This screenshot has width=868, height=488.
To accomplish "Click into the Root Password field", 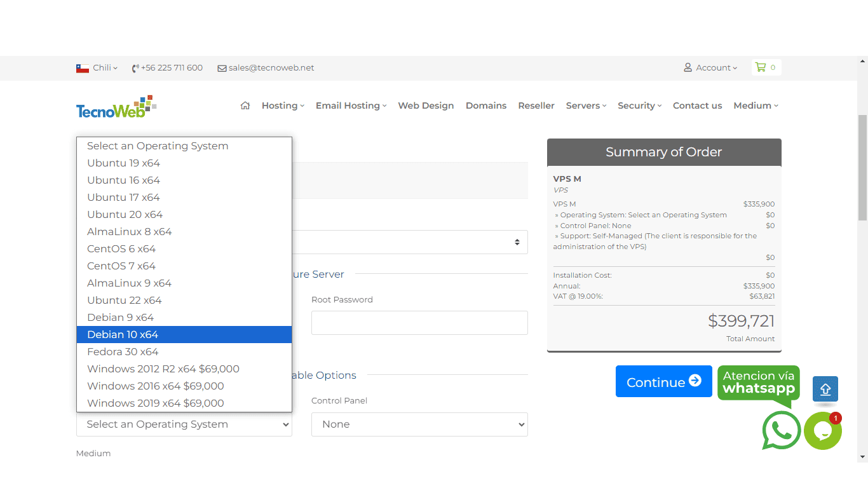I will (419, 323).
